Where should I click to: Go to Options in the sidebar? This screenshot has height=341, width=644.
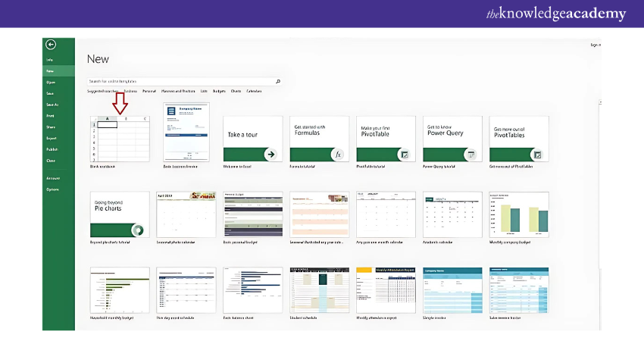pyautogui.click(x=52, y=189)
